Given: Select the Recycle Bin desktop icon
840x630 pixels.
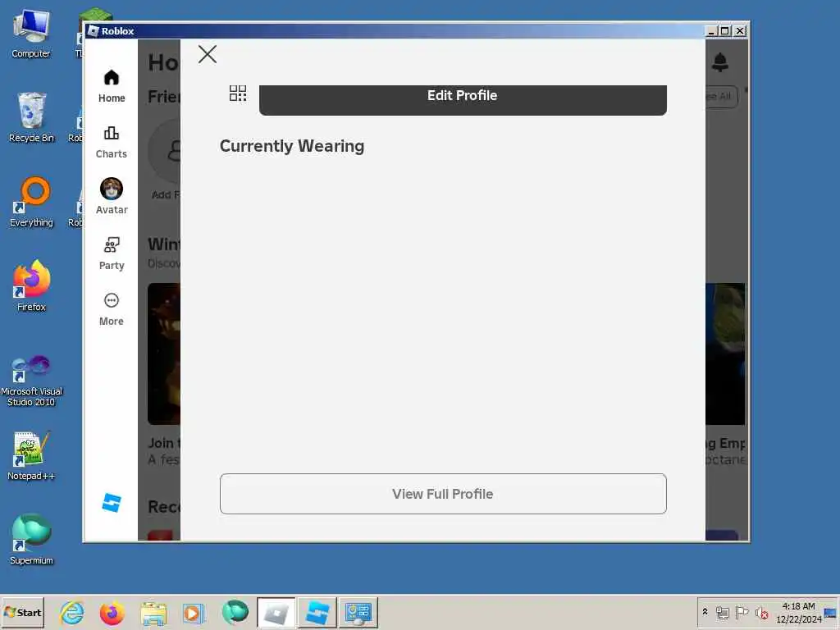Looking at the screenshot, I should [31, 117].
